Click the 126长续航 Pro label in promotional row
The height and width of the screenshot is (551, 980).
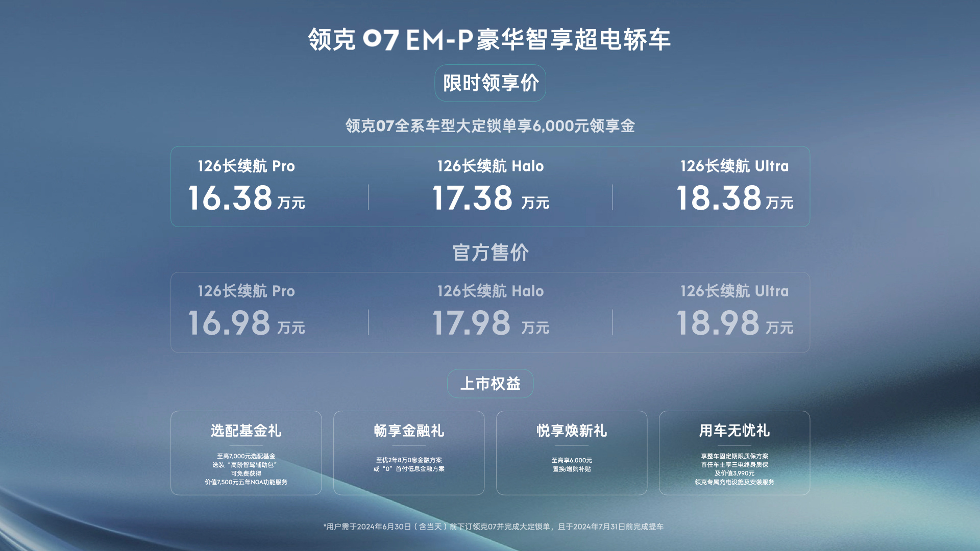(246, 166)
